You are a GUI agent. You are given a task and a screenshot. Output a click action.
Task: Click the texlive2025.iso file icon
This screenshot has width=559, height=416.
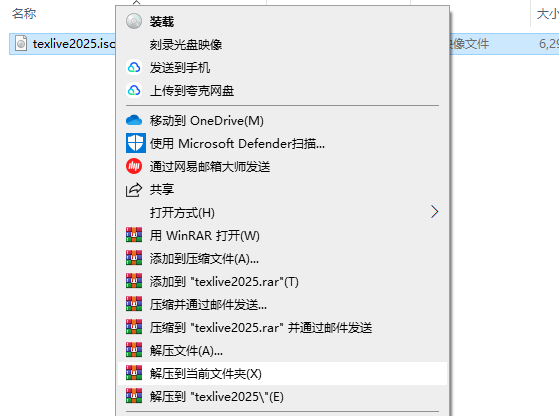tap(21, 43)
